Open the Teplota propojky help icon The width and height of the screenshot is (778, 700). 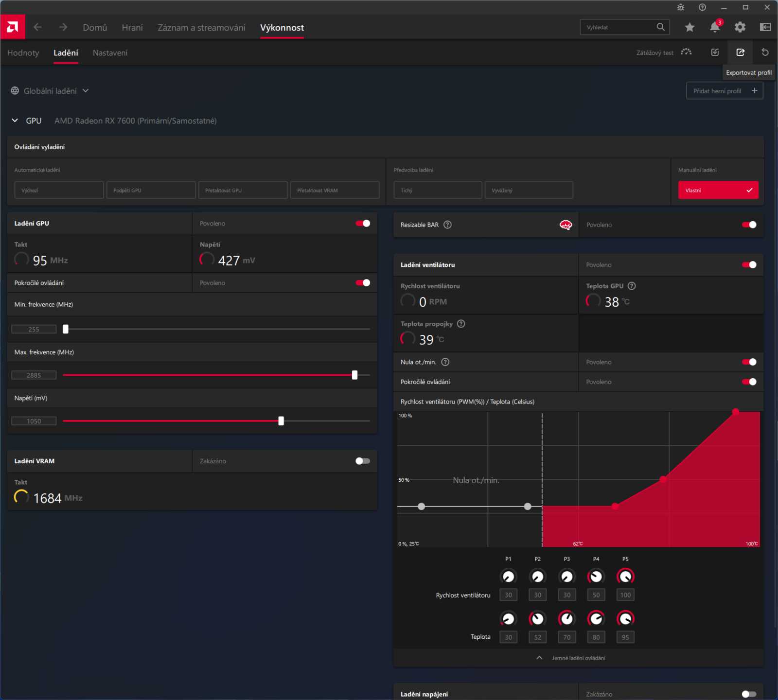pyautogui.click(x=461, y=324)
